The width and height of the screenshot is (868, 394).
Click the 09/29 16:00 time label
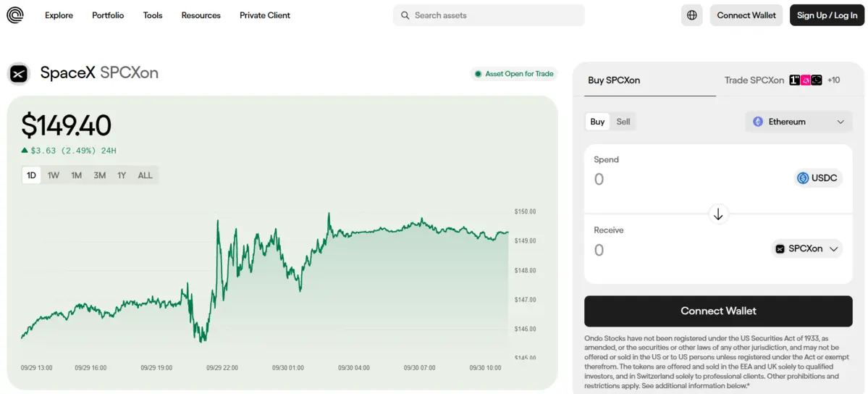(x=90, y=367)
